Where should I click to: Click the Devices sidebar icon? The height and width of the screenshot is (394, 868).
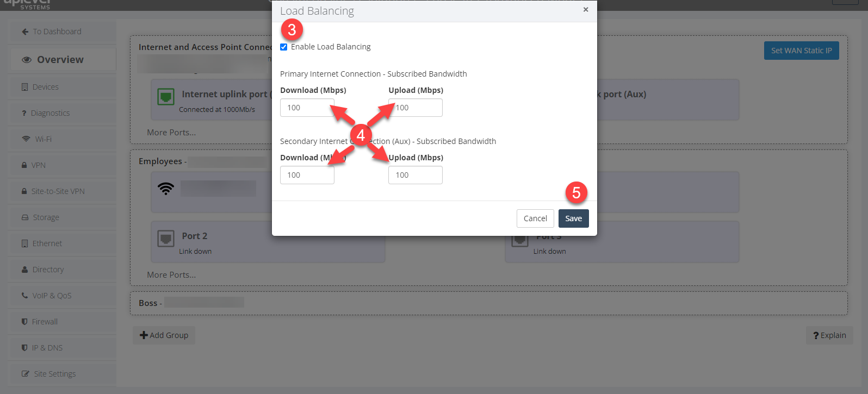coord(24,87)
